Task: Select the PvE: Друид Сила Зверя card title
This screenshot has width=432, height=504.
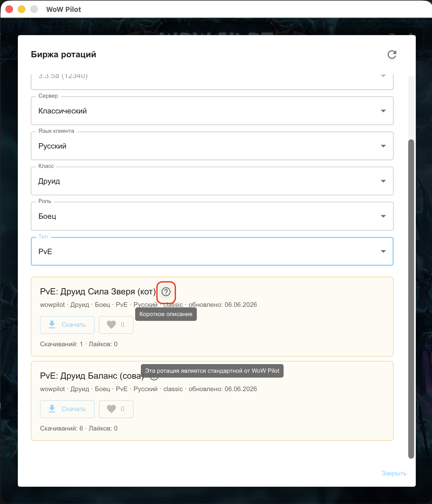Action: (98, 292)
